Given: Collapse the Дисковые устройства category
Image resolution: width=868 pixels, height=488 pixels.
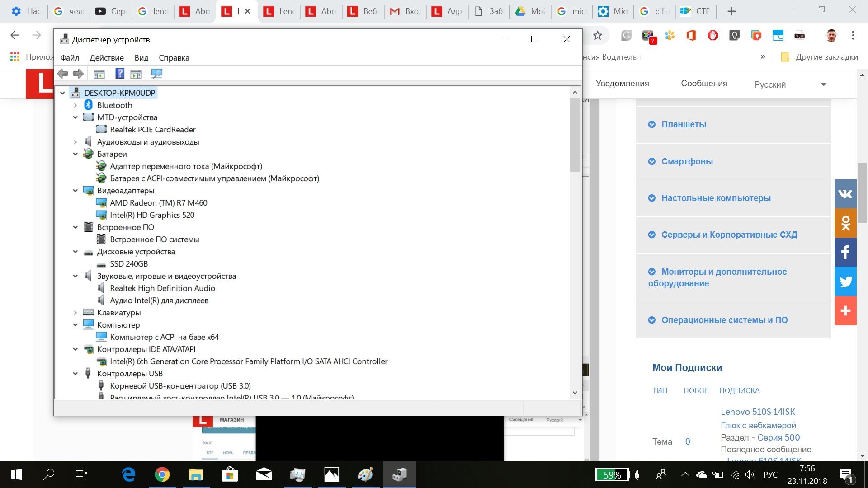Looking at the screenshot, I should (x=75, y=252).
